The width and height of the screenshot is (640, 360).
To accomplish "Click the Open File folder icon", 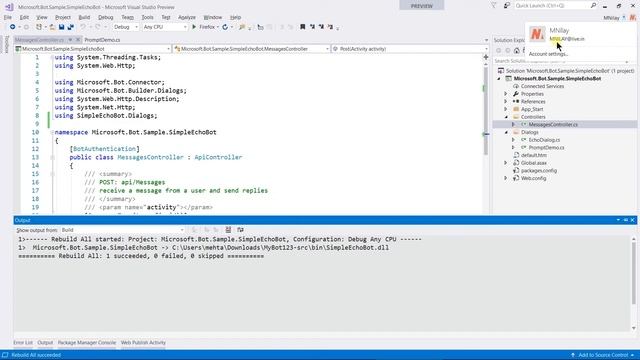I will click(52, 27).
